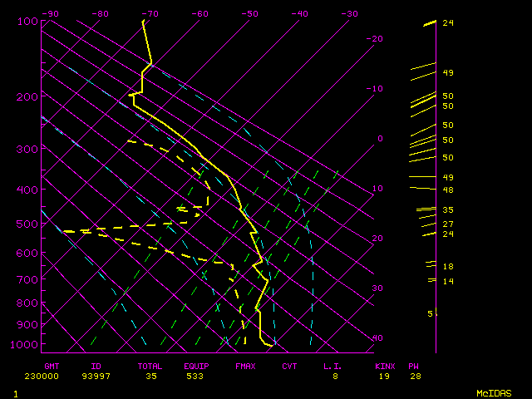Click the CYT header label

coord(289,366)
